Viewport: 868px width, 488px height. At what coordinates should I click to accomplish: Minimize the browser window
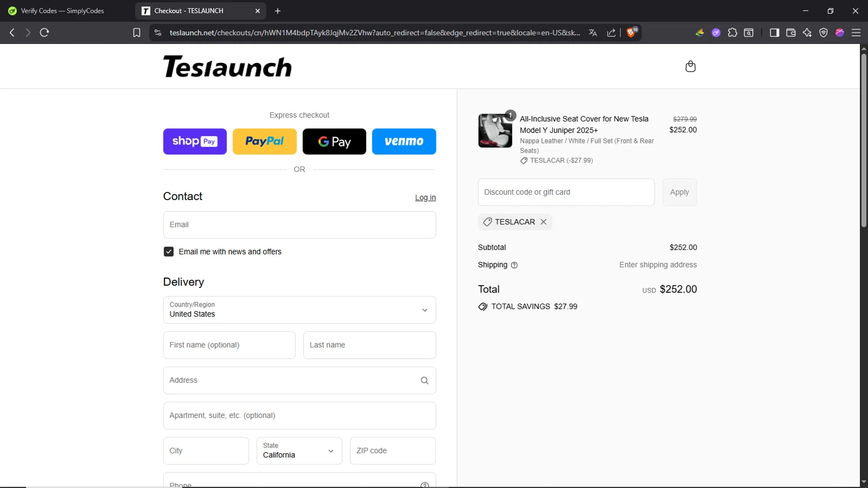(x=805, y=11)
